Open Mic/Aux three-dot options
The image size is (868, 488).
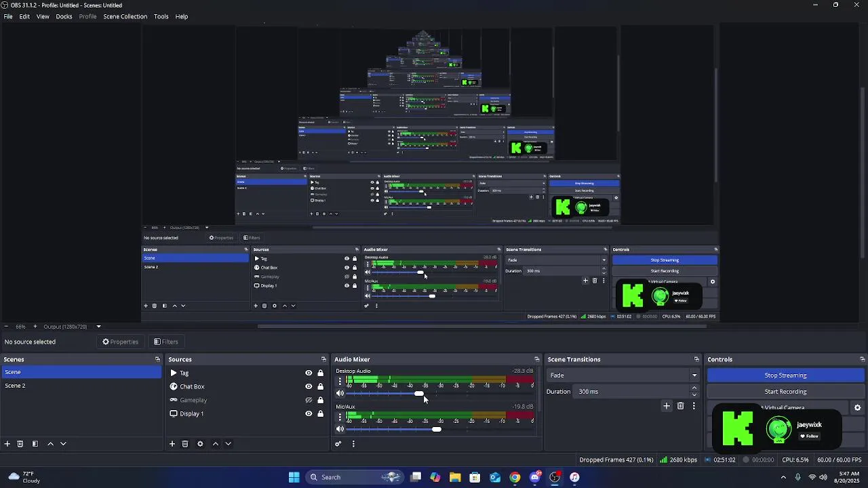click(340, 417)
